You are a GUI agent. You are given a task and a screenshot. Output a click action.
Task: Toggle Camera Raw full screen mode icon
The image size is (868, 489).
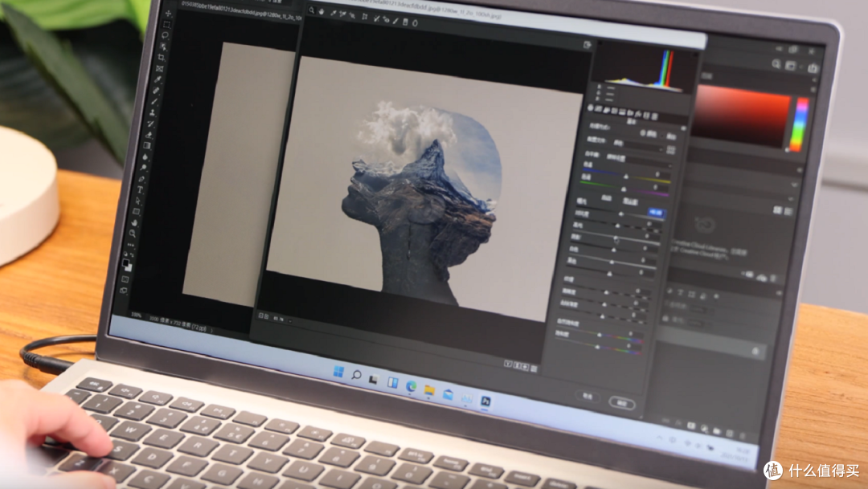588,45
